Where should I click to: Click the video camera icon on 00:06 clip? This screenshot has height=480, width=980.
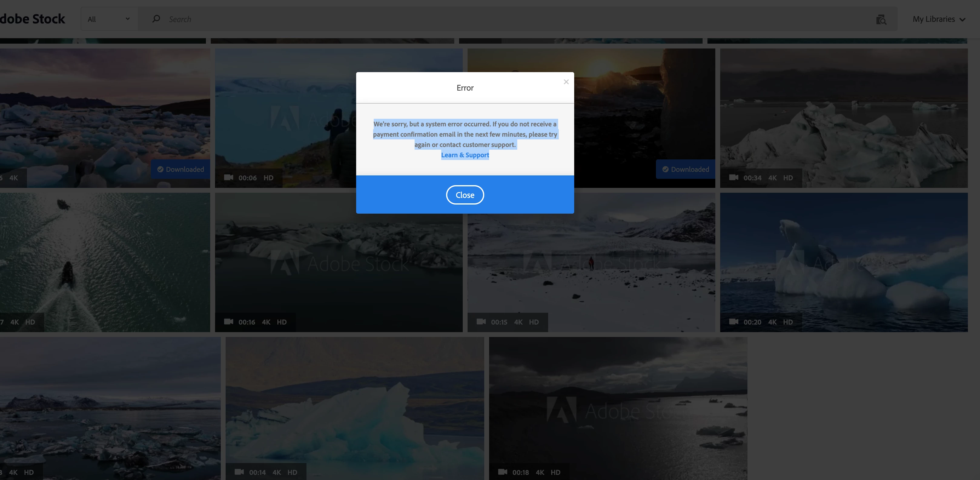[x=229, y=177]
